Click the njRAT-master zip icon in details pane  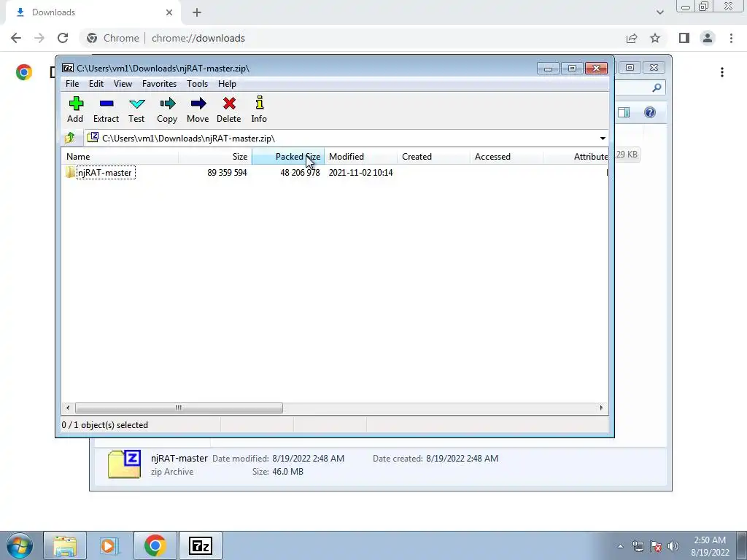pyautogui.click(x=124, y=464)
